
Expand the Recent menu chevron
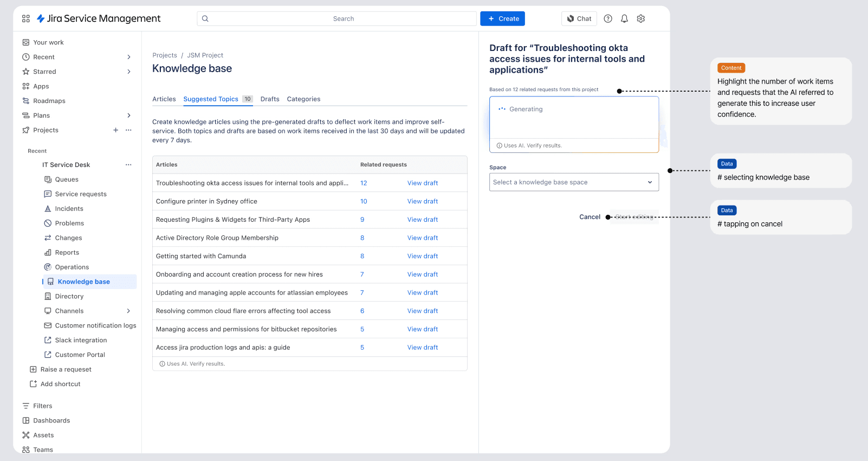pyautogui.click(x=129, y=57)
